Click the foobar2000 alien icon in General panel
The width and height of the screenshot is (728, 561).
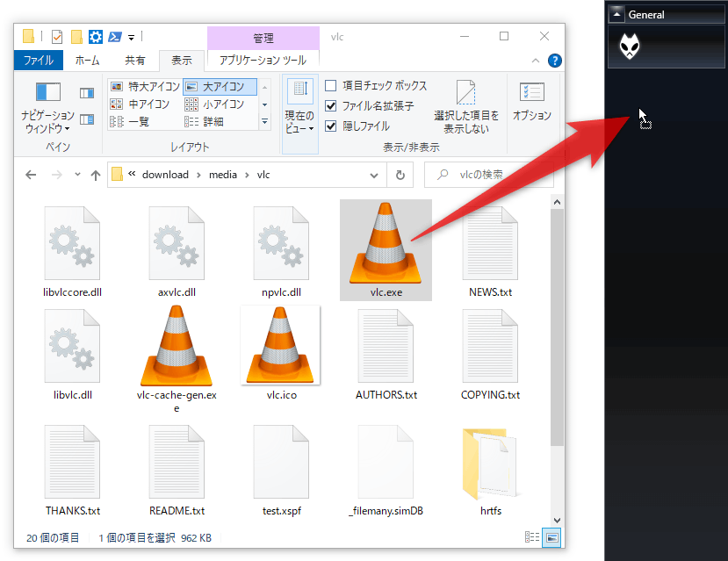tap(629, 47)
